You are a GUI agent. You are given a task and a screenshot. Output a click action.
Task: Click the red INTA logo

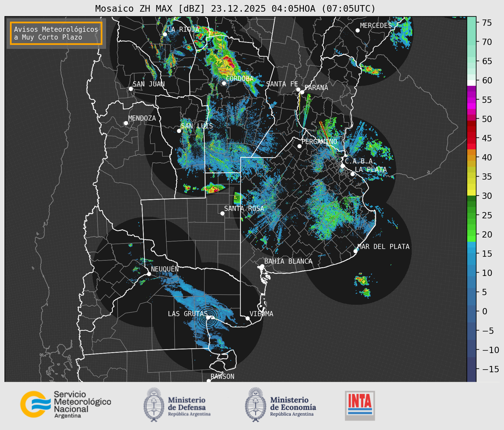(360, 405)
